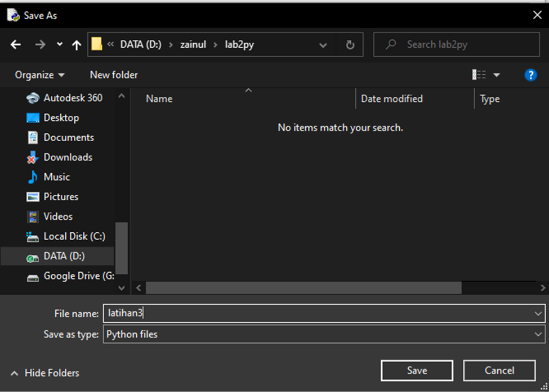Click the Cancel button
549x392 pixels.
tap(499, 371)
